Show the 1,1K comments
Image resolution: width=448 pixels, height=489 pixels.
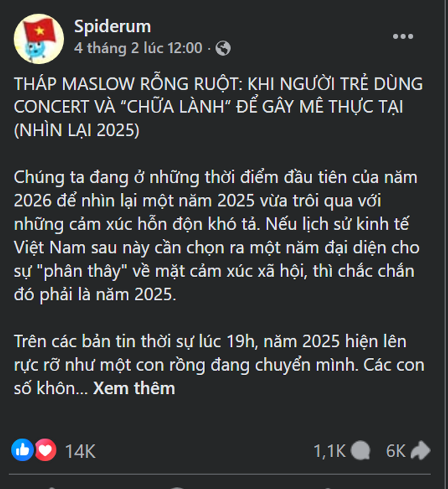point(330,451)
